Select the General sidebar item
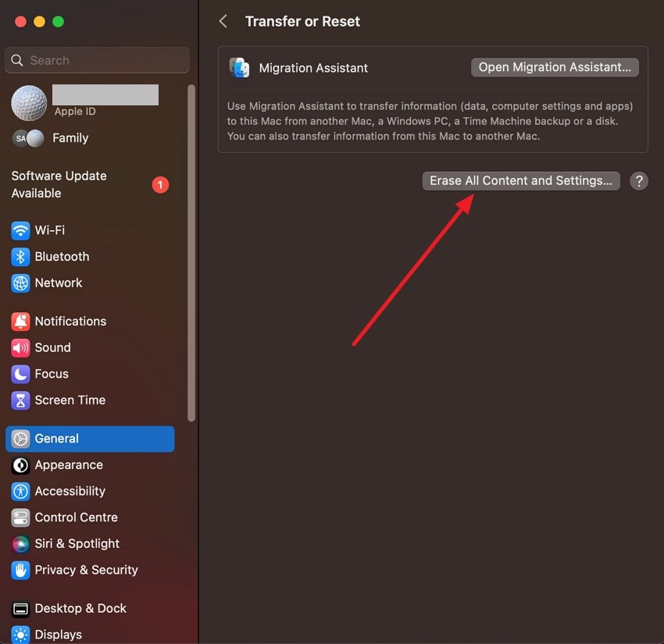The image size is (664, 644). coord(90,439)
